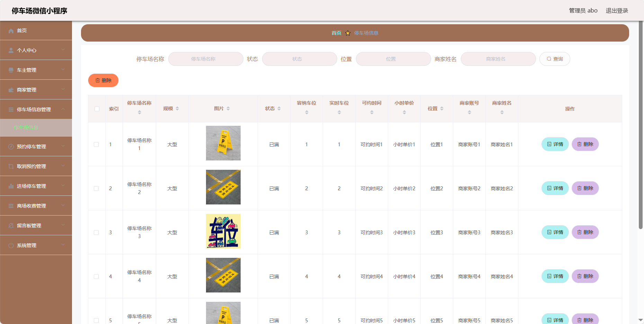Sort the table by 图片 column
Viewport: 644px width, 324px height.
[x=228, y=109]
